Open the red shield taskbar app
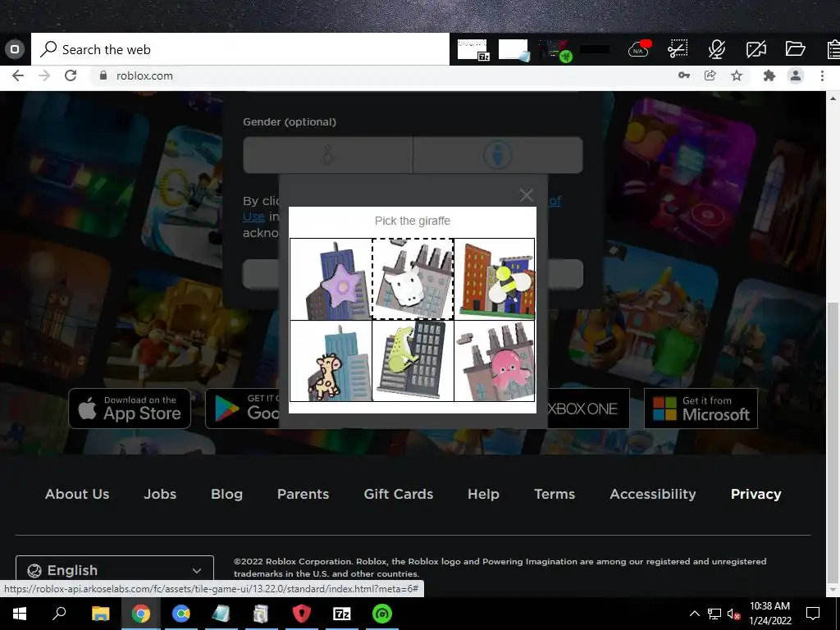840x630 pixels. 302,614
